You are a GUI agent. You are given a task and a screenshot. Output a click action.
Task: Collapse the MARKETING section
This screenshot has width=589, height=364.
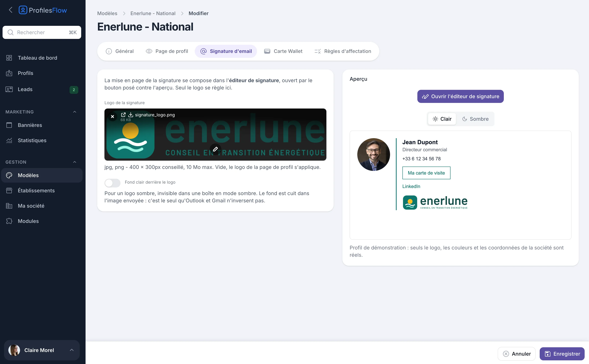[x=75, y=112]
